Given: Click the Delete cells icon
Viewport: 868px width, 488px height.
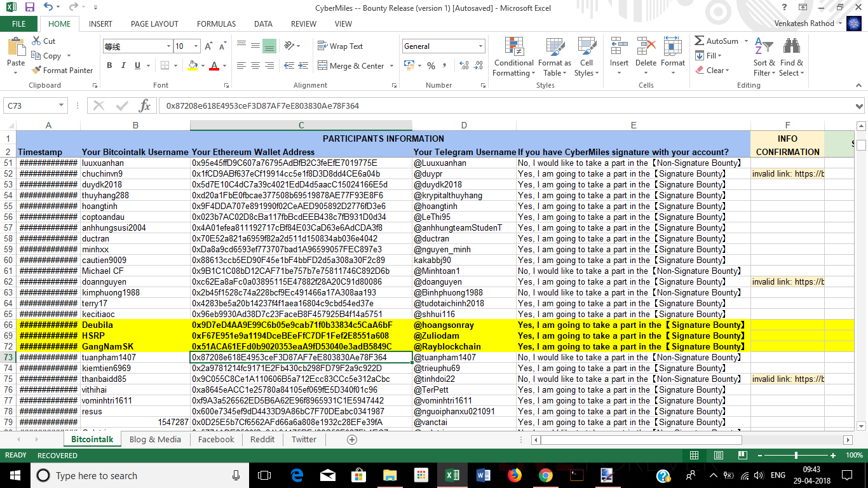Looking at the screenshot, I should [x=646, y=46].
